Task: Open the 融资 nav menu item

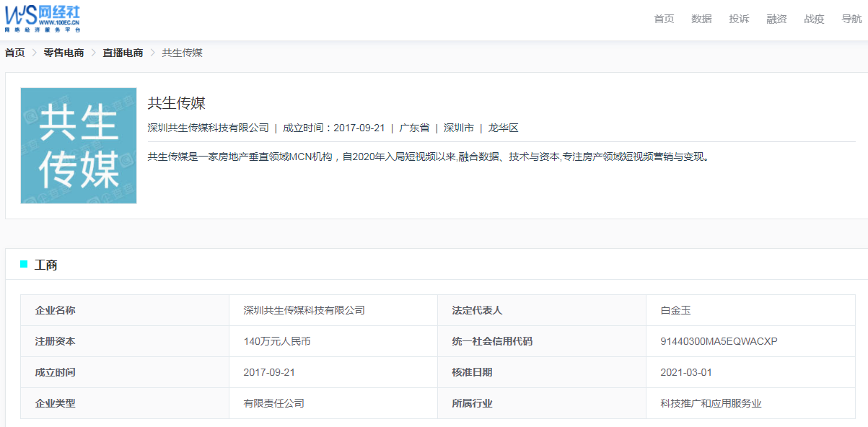Action: (776, 19)
